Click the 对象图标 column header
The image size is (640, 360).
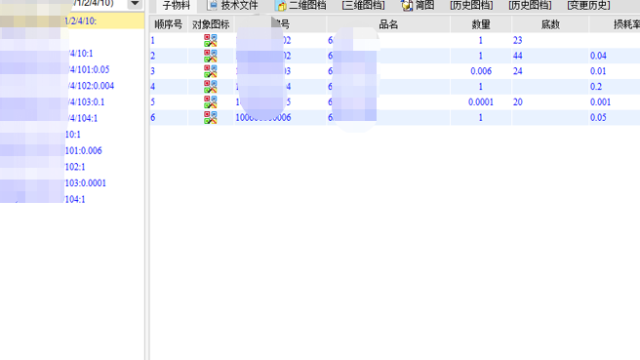(x=211, y=24)
